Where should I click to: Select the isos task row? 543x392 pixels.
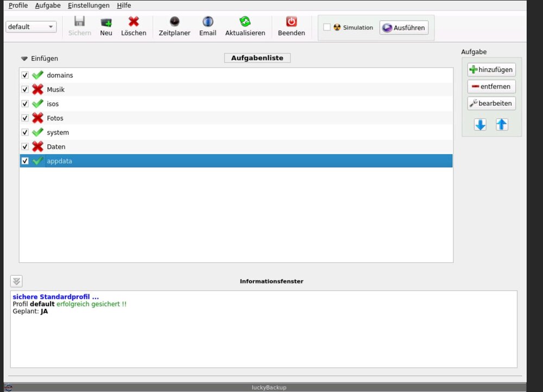coord(236,104)
